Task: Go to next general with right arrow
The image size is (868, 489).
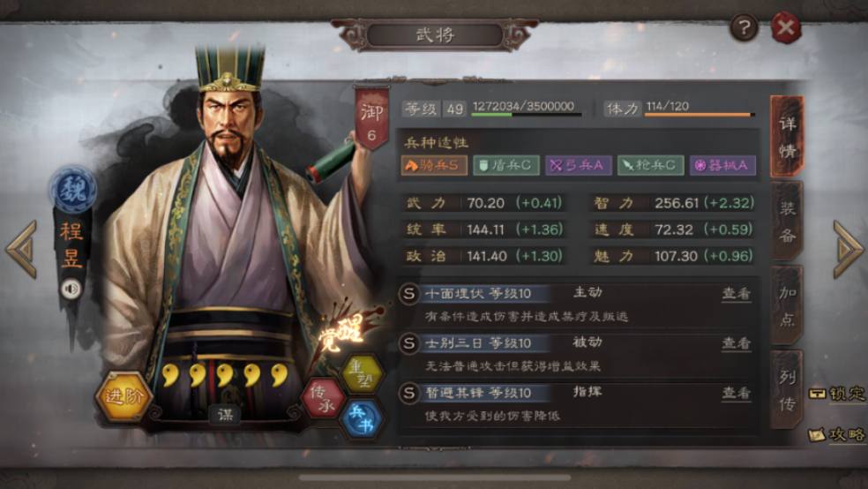Action: [849, 249]
